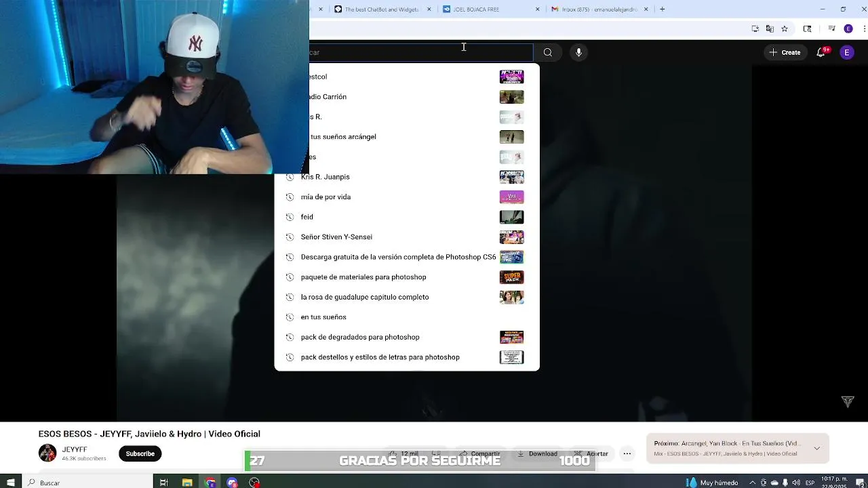Screen dimensions: 868x488
Task: Open the Chrome profile E avatar
Action: pyautogui.click(x=848, y=28)
